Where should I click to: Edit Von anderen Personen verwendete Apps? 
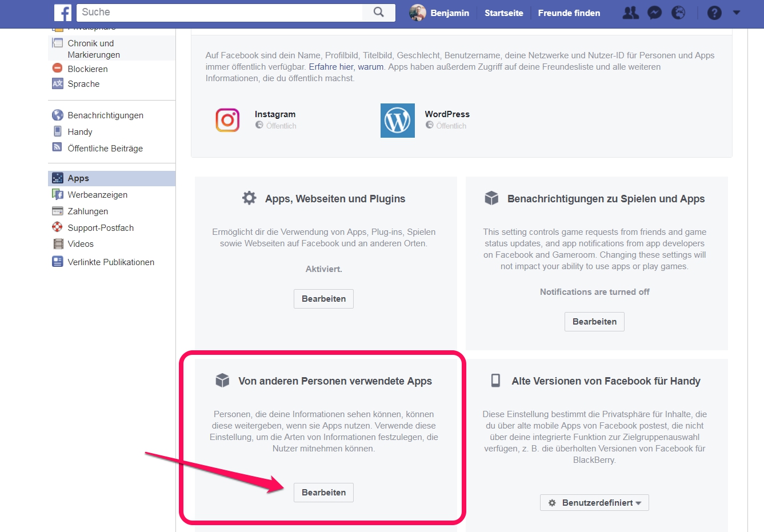(323, 493)
